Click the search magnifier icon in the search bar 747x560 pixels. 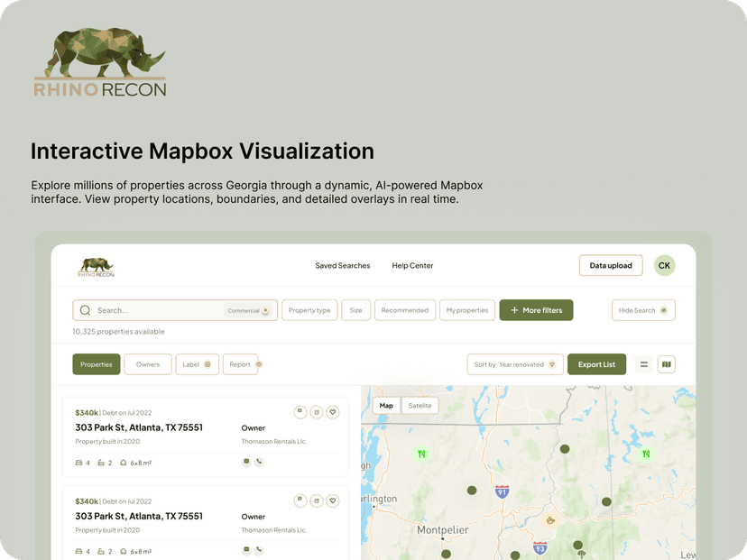(x=86, y=309)
